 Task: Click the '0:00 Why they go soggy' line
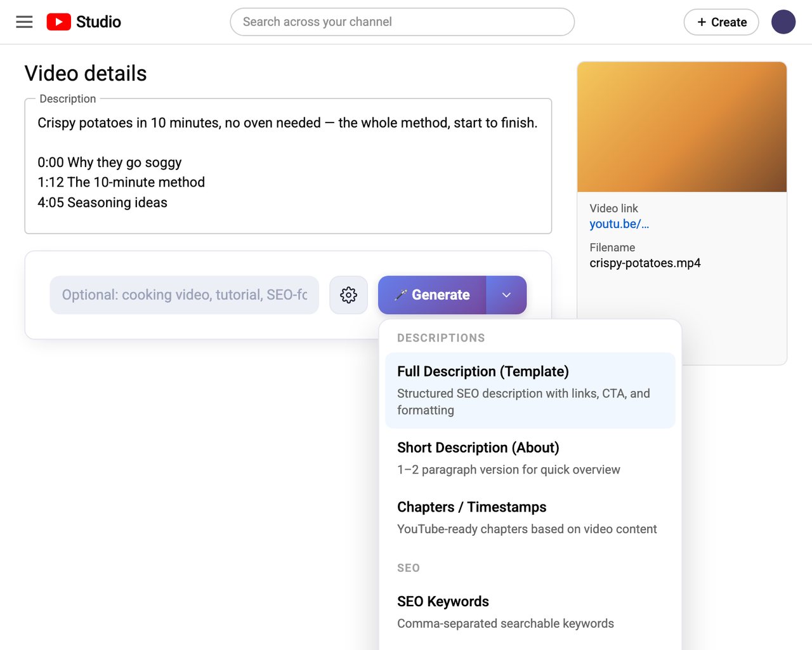[110, 162]
